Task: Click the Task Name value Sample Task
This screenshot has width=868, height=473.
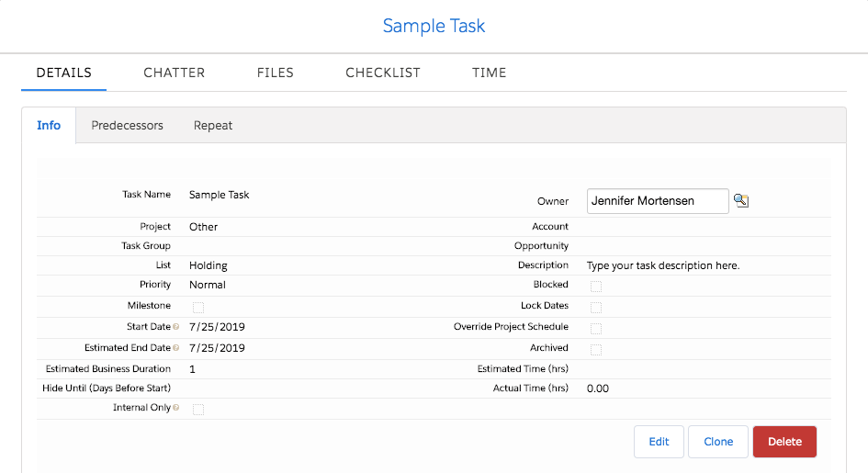Action: tap(220, 195)
